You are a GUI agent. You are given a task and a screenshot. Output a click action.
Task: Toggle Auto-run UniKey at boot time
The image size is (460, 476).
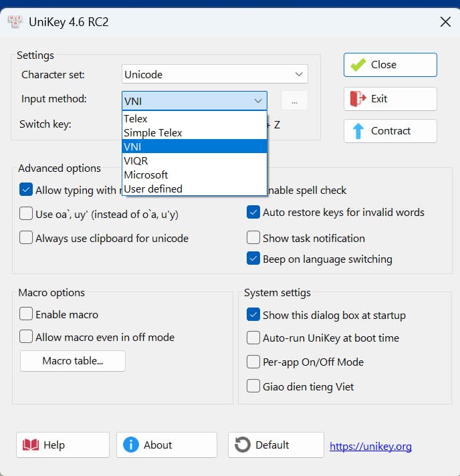pyautogui.click(x=253, y=338)
